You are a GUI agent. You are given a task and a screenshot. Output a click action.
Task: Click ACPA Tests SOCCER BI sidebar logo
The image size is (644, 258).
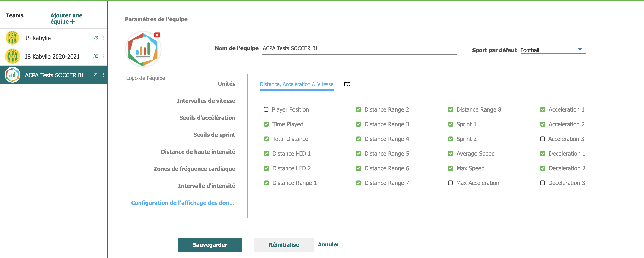pyautogui.click(x=13, y=75)
